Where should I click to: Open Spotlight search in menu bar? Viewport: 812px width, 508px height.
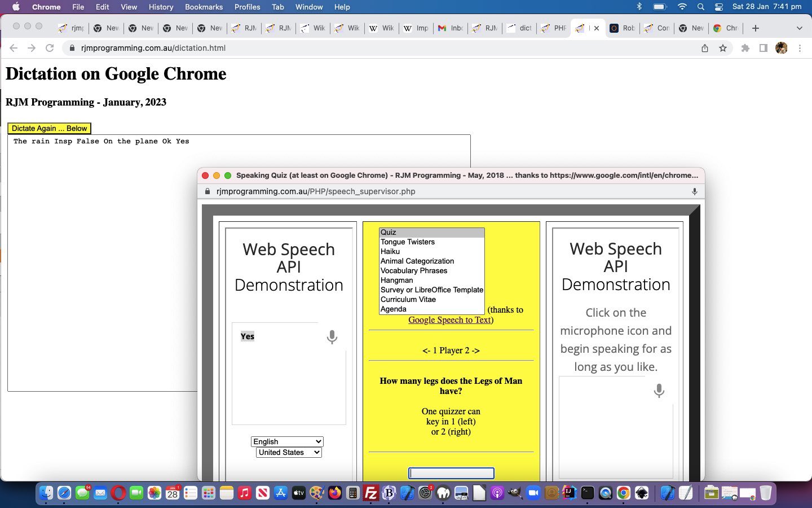pos(700,7)
